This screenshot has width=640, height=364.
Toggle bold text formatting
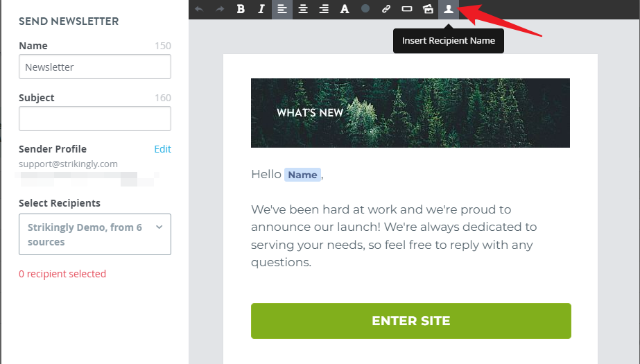click(x=241, y=9)
